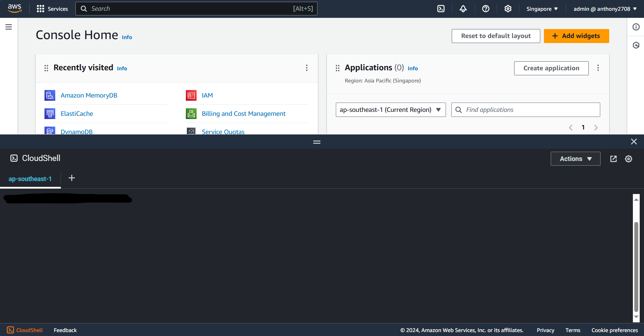The width and height of the screenshot is (644, 336).
Task: Open the Info link next to Applications
Action: point(413,68)
